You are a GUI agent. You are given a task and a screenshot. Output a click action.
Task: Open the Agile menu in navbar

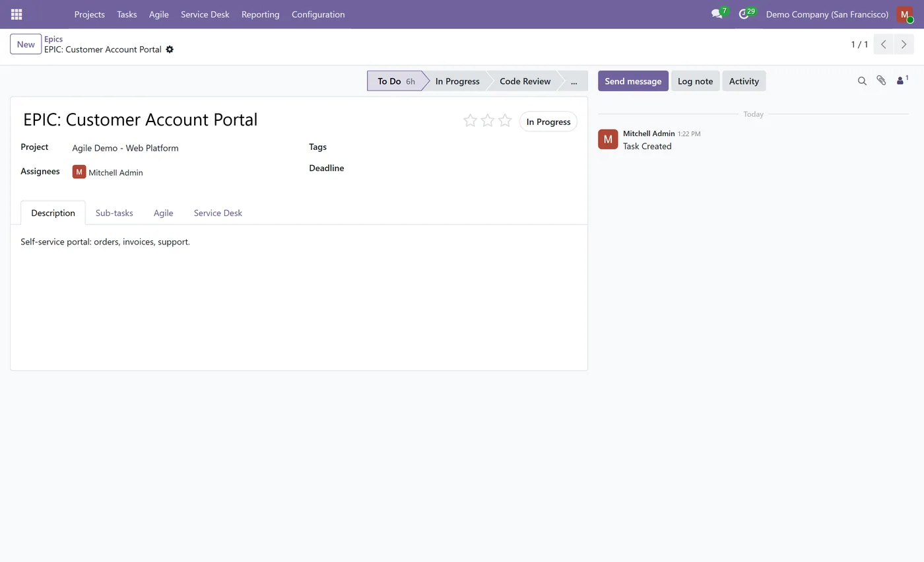point(158,15)
